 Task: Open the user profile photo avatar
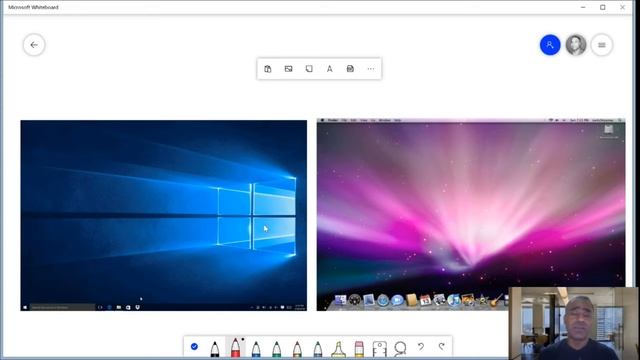pyautogui.click(x=576, y=45)
